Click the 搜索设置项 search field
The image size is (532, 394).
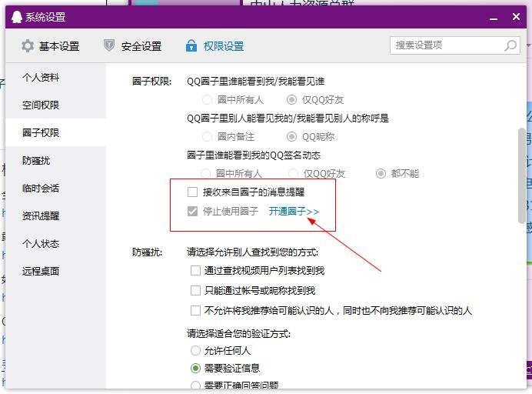455,45
